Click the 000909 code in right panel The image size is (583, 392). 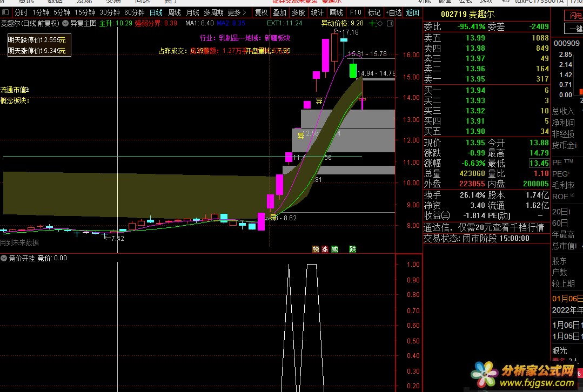567,43
